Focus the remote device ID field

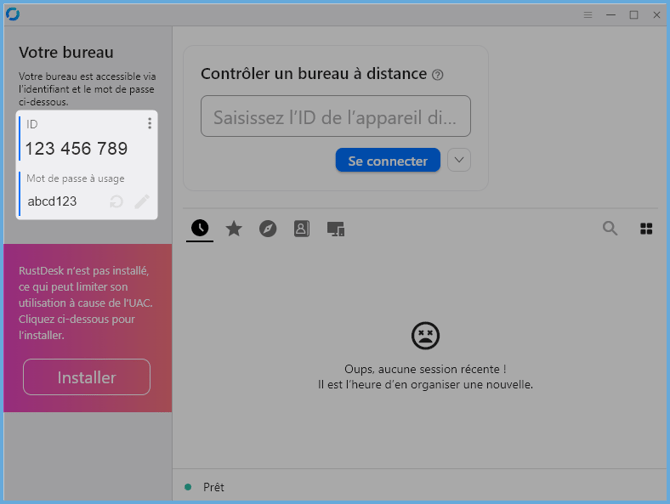click(336, 116)
